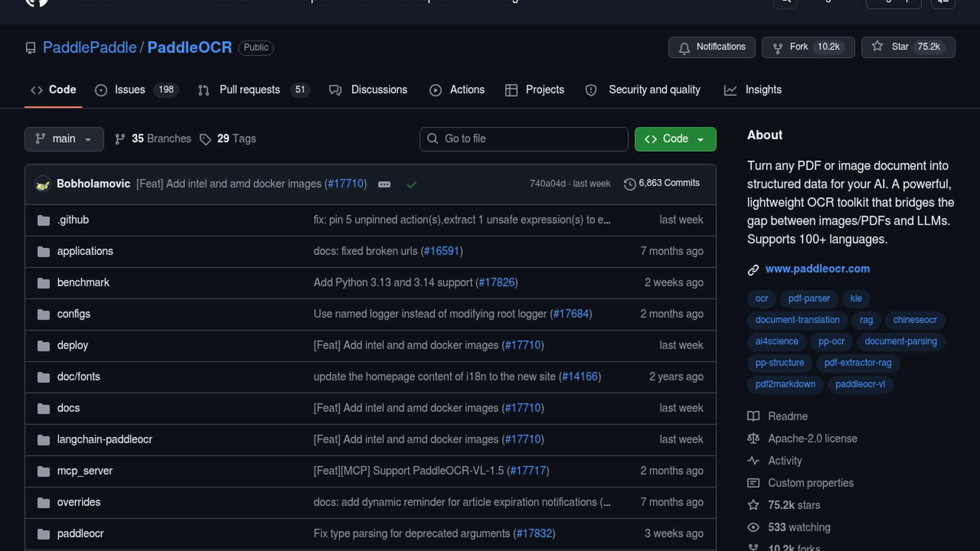The height and width of the screenshot is (551, 980).
Task: Click the Bobholamovic avatar image
Action: click(43, 184)
